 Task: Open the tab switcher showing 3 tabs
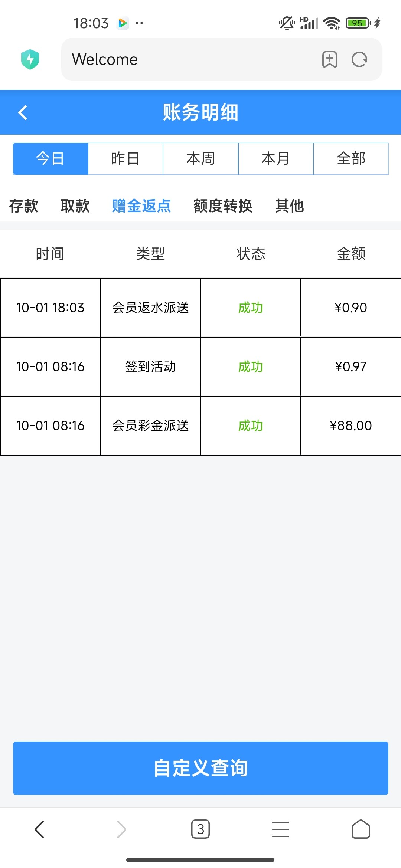pos(200,829)
